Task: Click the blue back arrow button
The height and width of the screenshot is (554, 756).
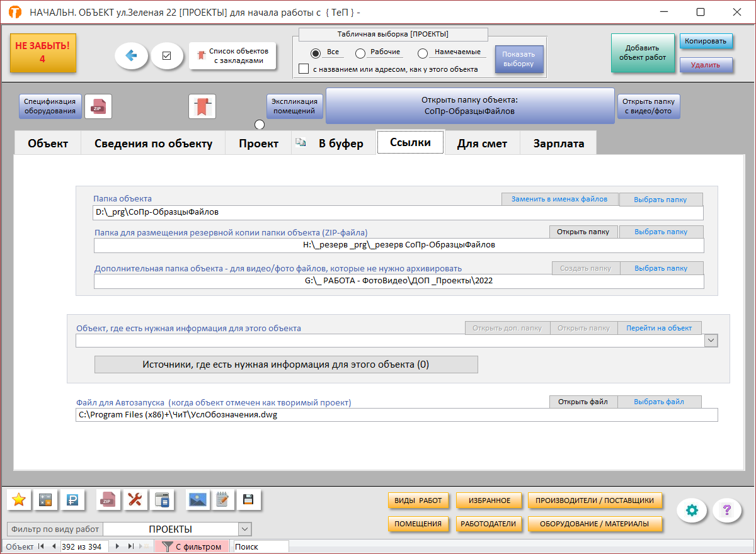Action: tap(131, 56)
